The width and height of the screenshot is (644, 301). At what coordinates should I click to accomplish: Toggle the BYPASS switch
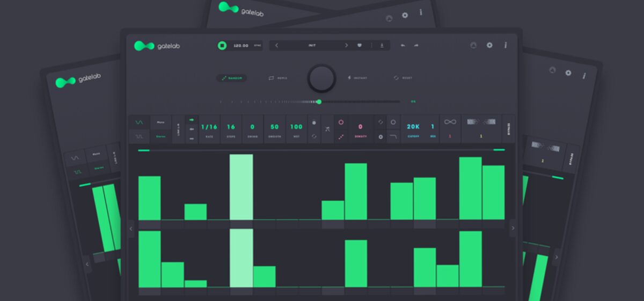tap(508, 129)
